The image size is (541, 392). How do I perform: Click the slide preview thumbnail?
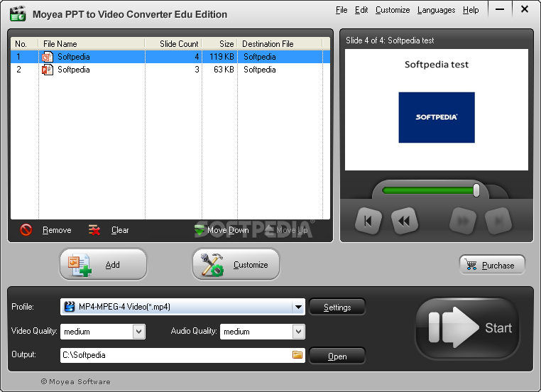click(437, 110)
